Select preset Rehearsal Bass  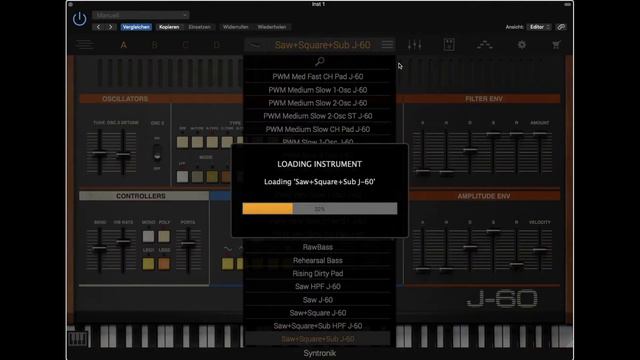(x=318, y=260)
